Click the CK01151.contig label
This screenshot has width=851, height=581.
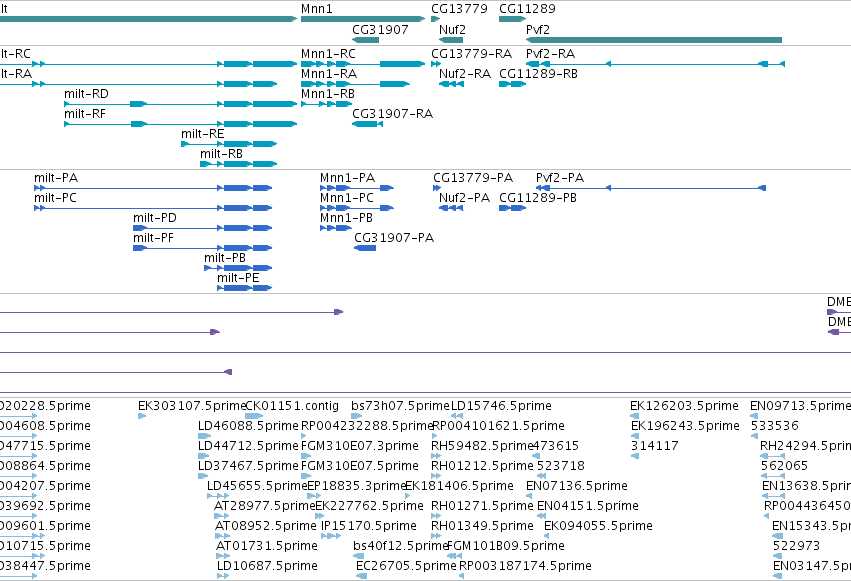point(292,406)
